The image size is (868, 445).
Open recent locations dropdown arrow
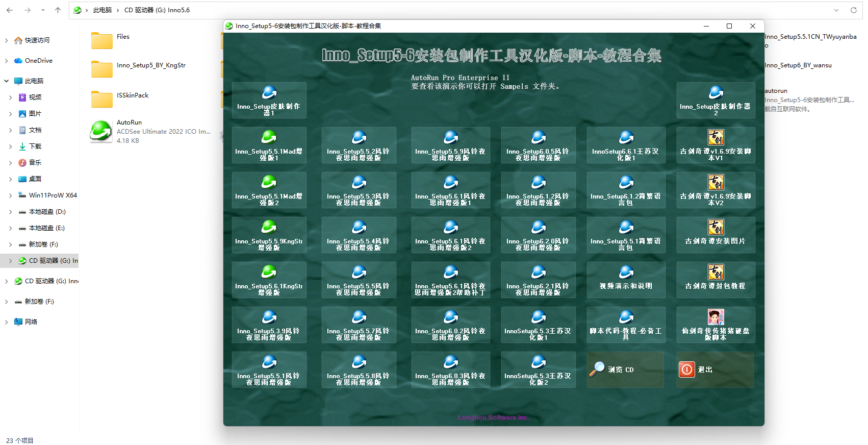click(x=43, y=10)
